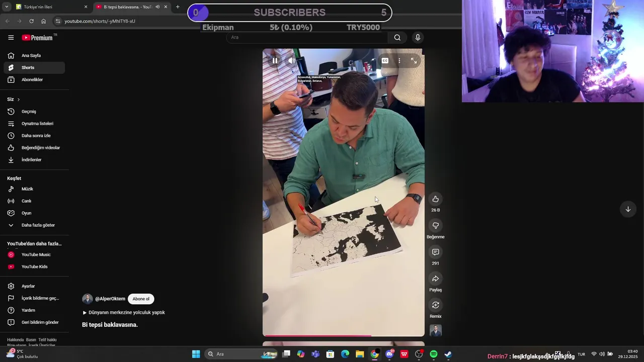Viewport: 644px width, 362px height.
Task: Open @AlperOktem channel link
Action: pyautogui.click(x=110, y=299)
